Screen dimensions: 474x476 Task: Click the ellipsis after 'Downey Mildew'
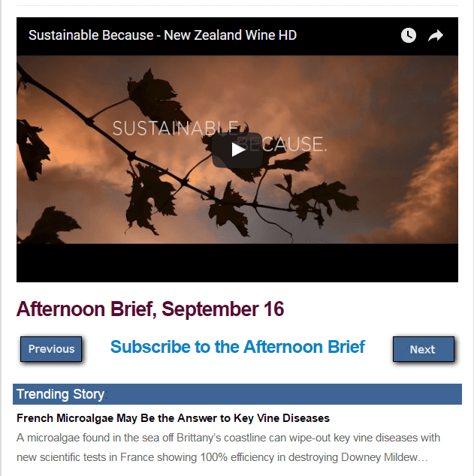click(423, 457)
